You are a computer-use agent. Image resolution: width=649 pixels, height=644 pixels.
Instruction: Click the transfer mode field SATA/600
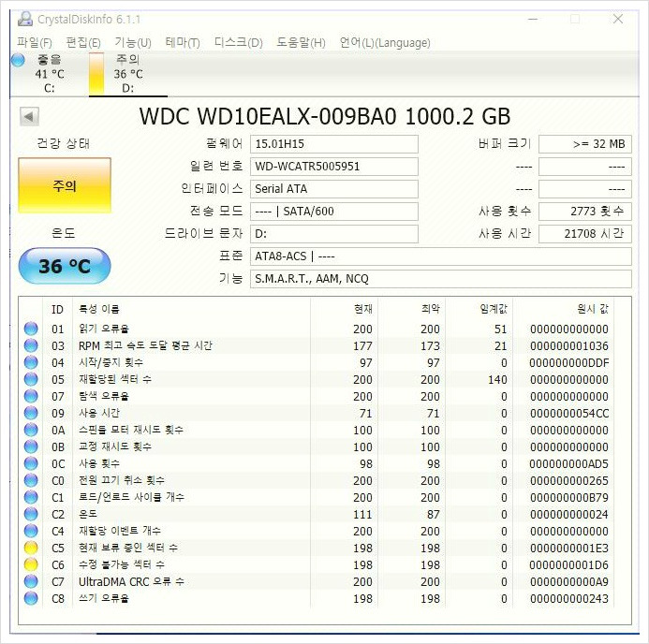tap(334, 212)
